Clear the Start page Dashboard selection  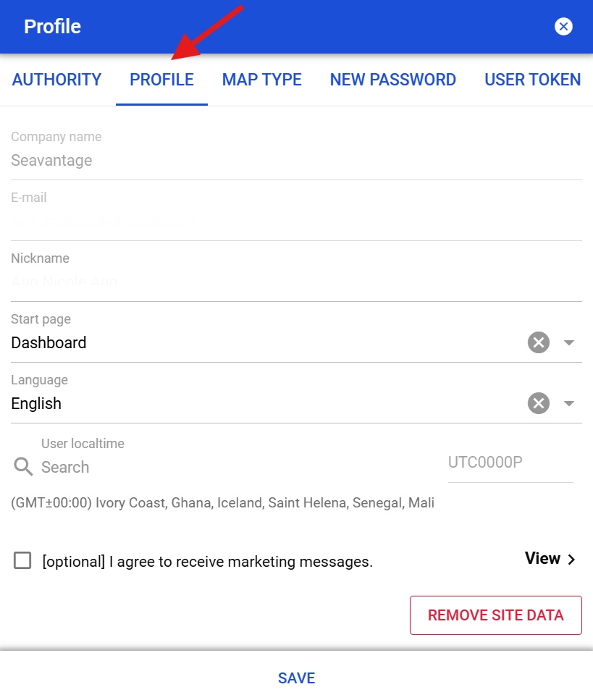(x=539, y=342)
